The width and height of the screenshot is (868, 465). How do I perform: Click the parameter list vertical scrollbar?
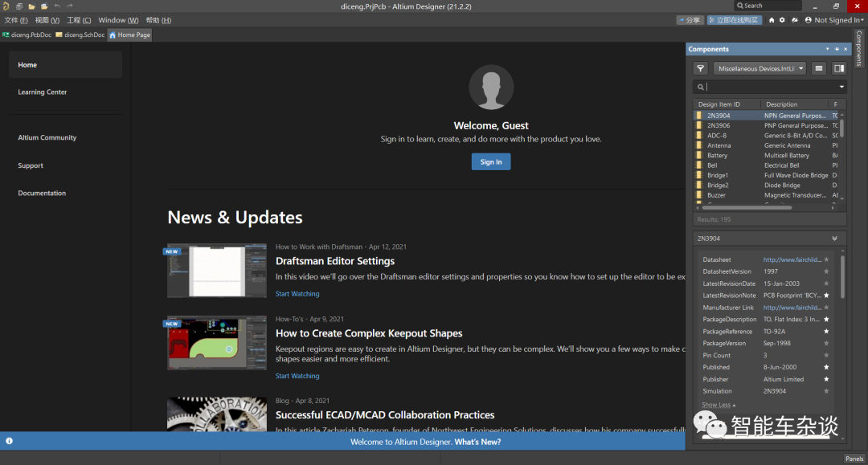(x=842, y=276)
